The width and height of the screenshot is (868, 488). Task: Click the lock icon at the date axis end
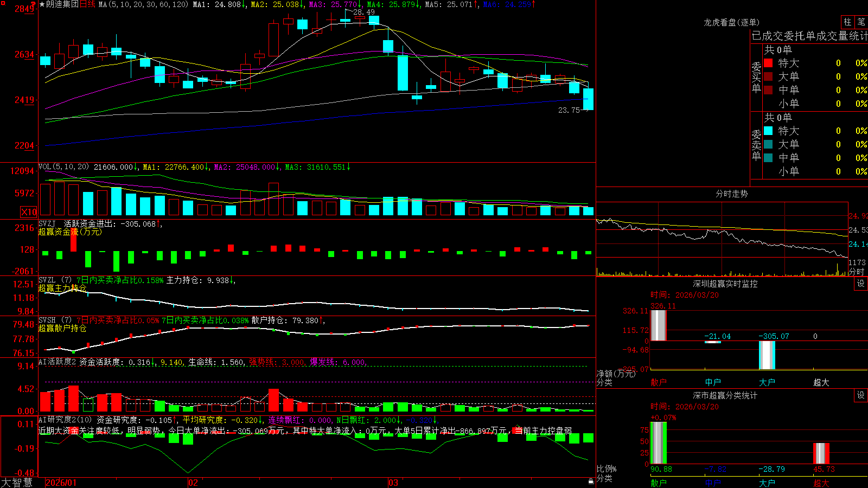pos(591,481)
